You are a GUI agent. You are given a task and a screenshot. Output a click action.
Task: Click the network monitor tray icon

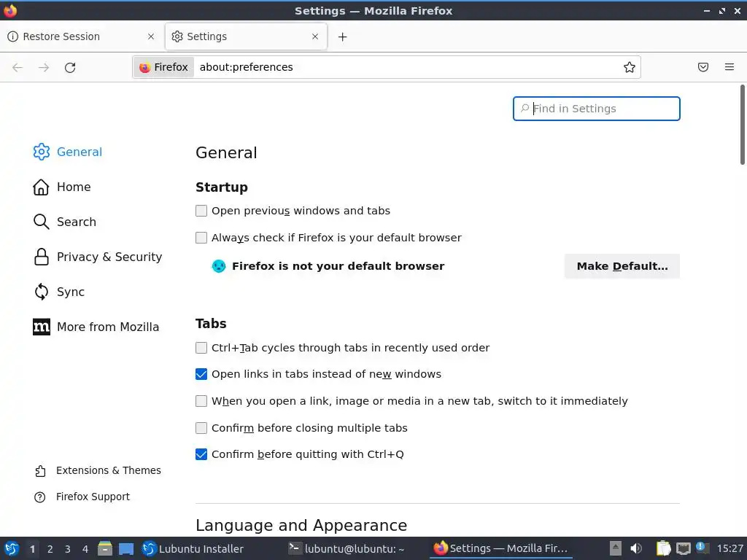(683, 549)
